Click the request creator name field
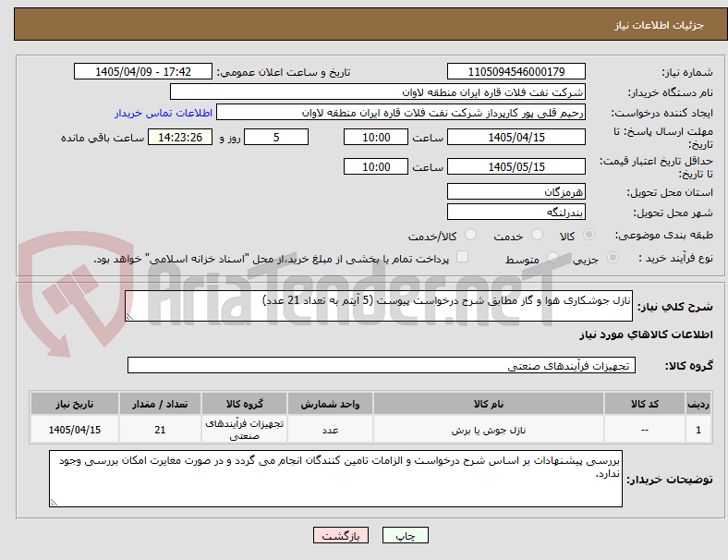The height and width of the screenshot is (560, 728). click(401, 113)
